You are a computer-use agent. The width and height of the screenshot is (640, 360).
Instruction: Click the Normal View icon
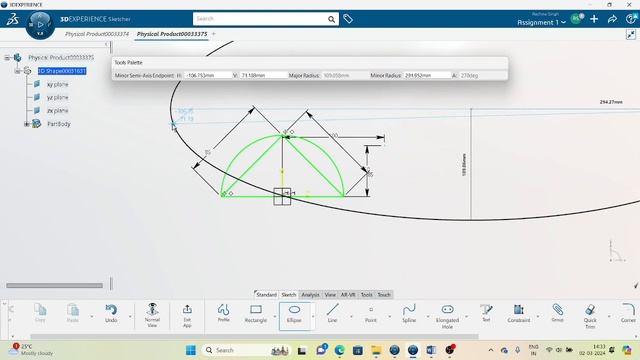(152, 309)
